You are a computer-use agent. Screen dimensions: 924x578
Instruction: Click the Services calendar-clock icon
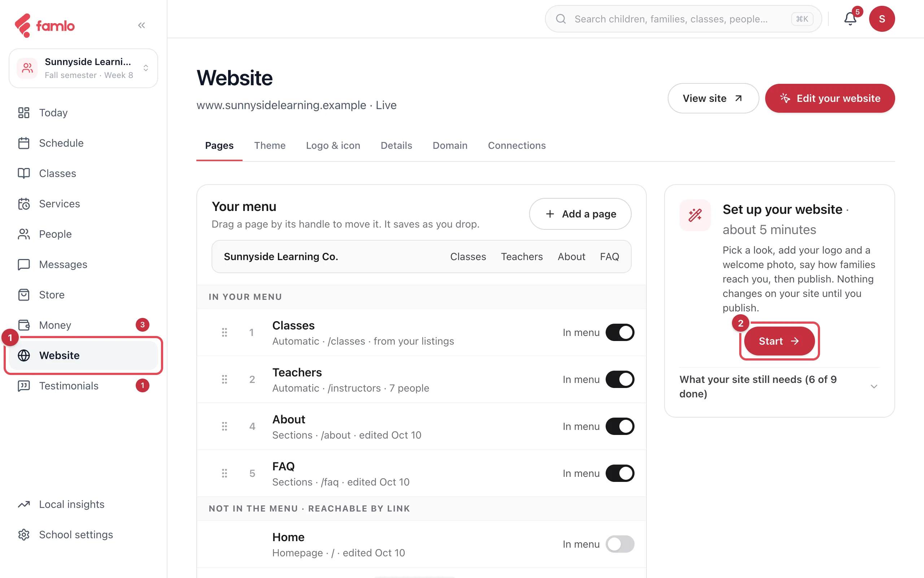[24, 204]
